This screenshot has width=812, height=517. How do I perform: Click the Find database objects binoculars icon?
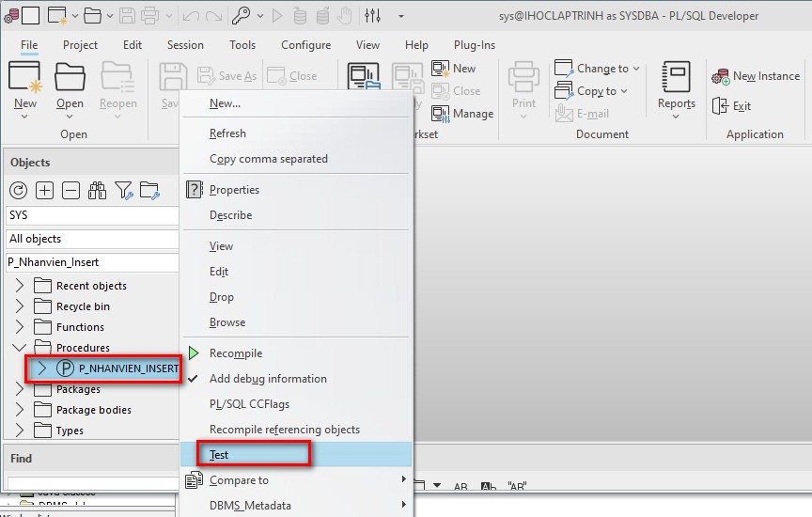point(97,191)
